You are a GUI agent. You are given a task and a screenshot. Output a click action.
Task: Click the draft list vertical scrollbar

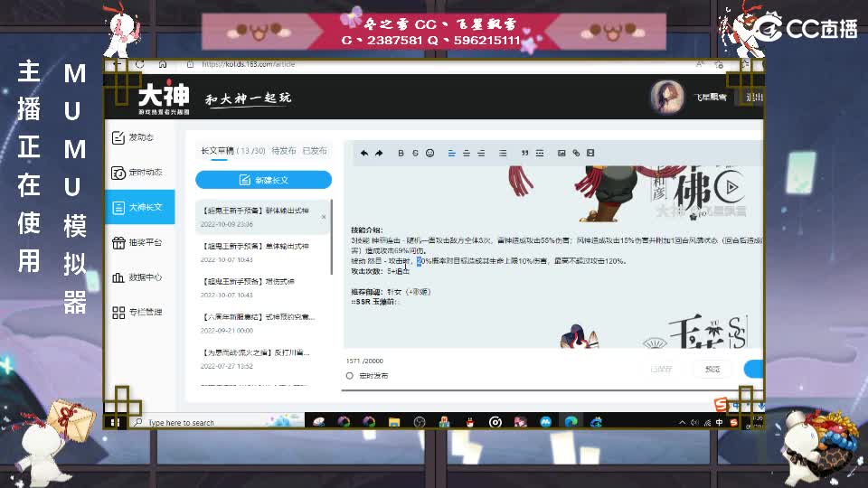332,237
